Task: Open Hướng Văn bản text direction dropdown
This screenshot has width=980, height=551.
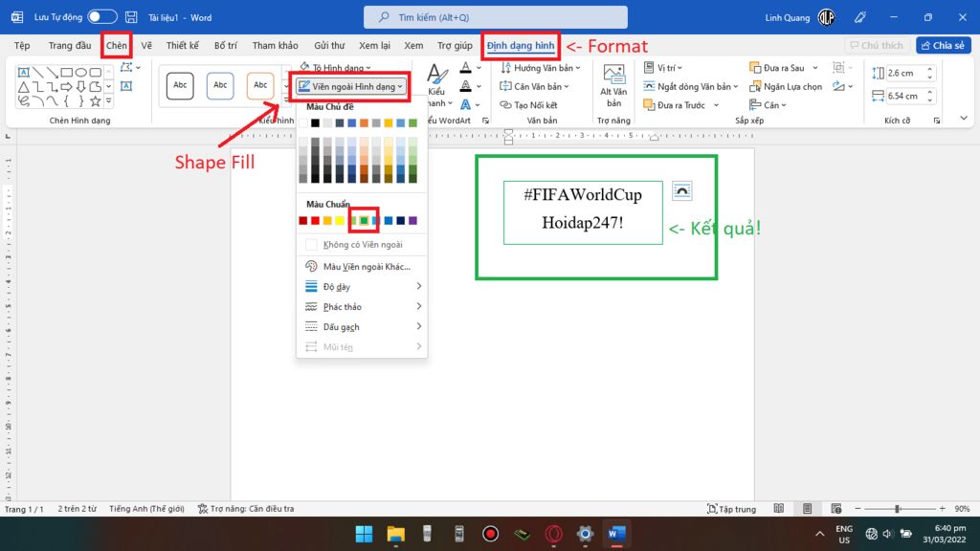Action: [540, 68]
